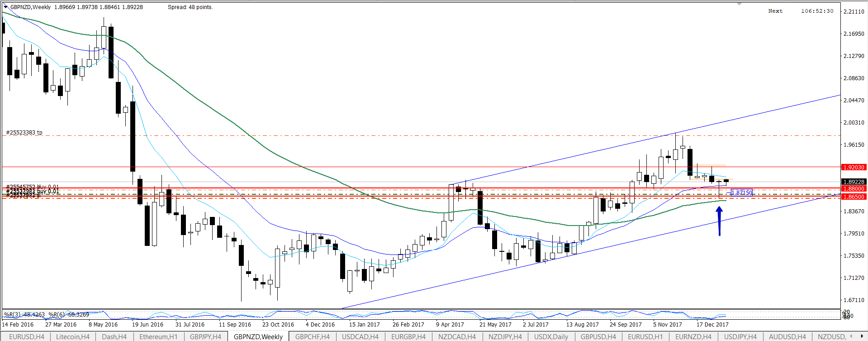Select the EURGBP,H4 chart tab
This screenshot has width=868, height=341.
click(408, 336)
